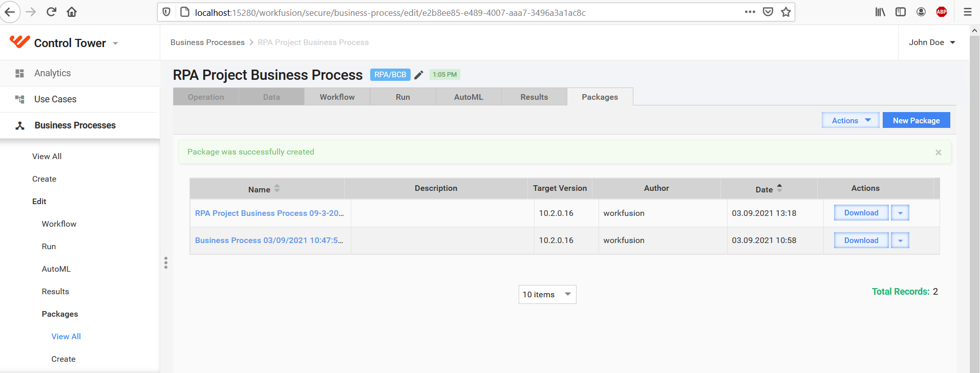Click the Control Tower checkmark logo
980x373 pixels.
[20, 42]
